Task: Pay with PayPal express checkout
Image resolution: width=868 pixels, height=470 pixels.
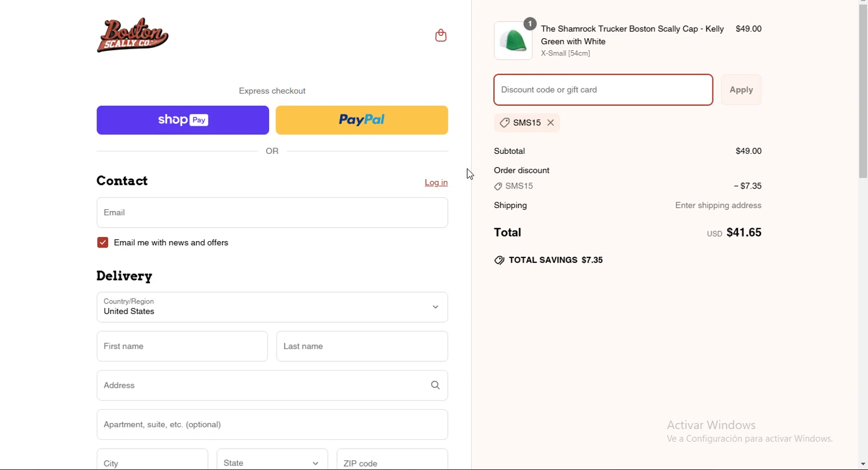Action: 362,120
